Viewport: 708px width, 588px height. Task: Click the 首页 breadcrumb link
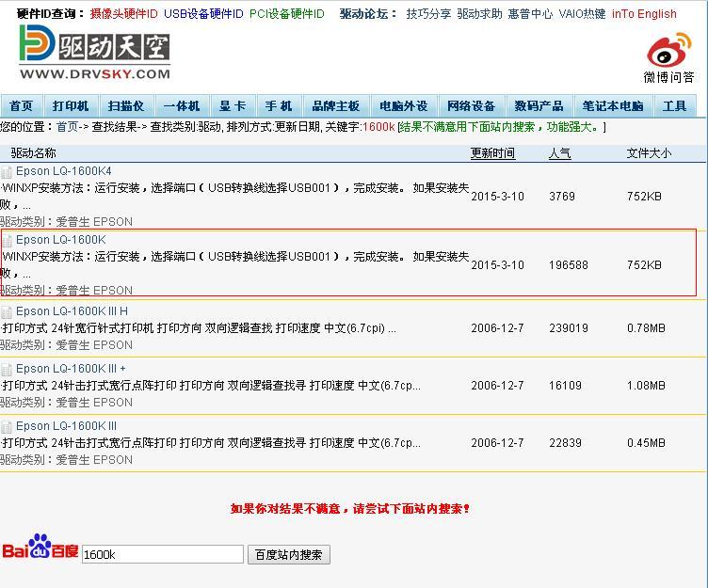(x=67, y=127)
